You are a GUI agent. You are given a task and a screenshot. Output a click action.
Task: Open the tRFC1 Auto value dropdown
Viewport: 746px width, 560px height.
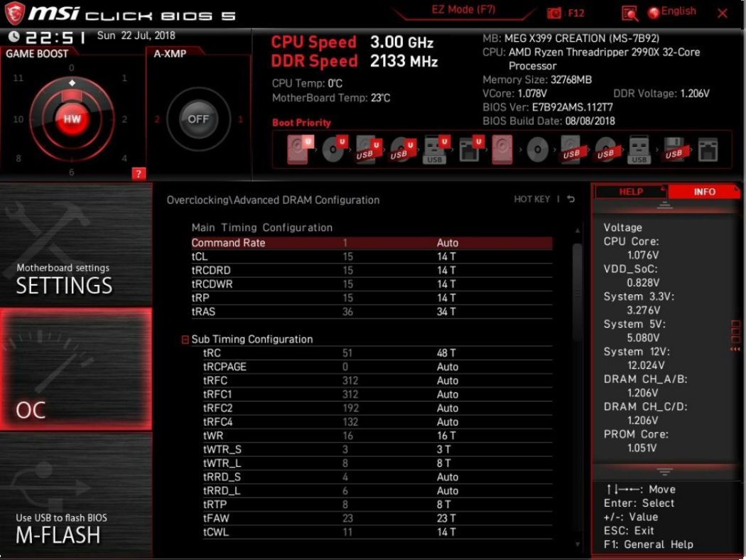pos(448,394)
